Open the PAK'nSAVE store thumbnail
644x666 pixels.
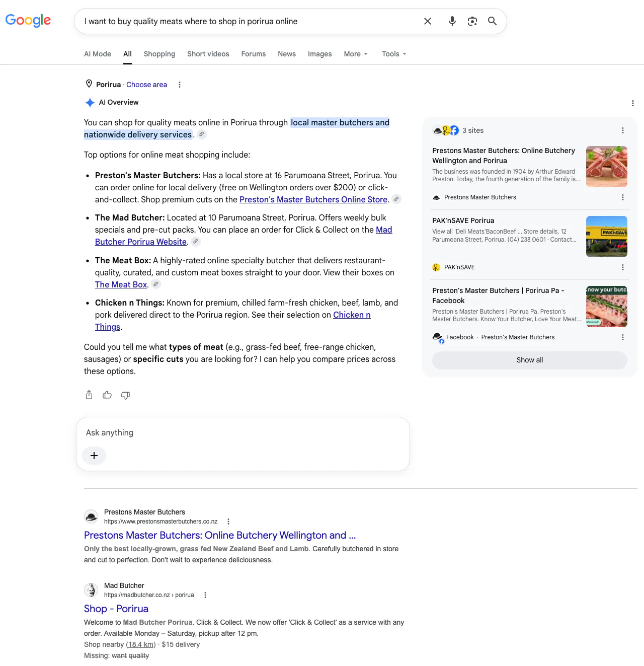click(x=607, y=237)
